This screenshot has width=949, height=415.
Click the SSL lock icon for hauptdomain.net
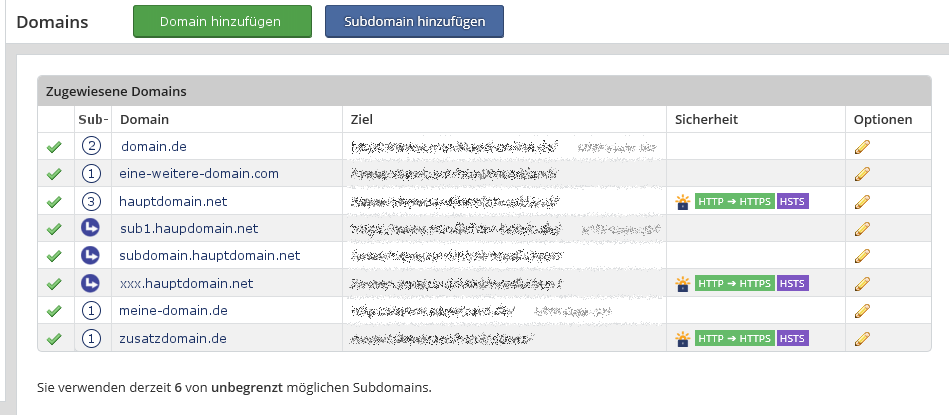pos(683,202)
